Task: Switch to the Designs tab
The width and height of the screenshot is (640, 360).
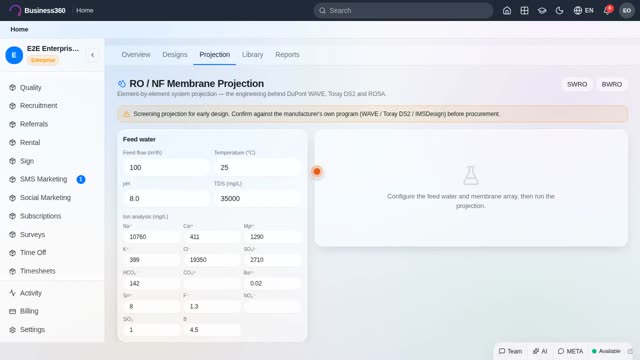Action: [x=175, y=55]
